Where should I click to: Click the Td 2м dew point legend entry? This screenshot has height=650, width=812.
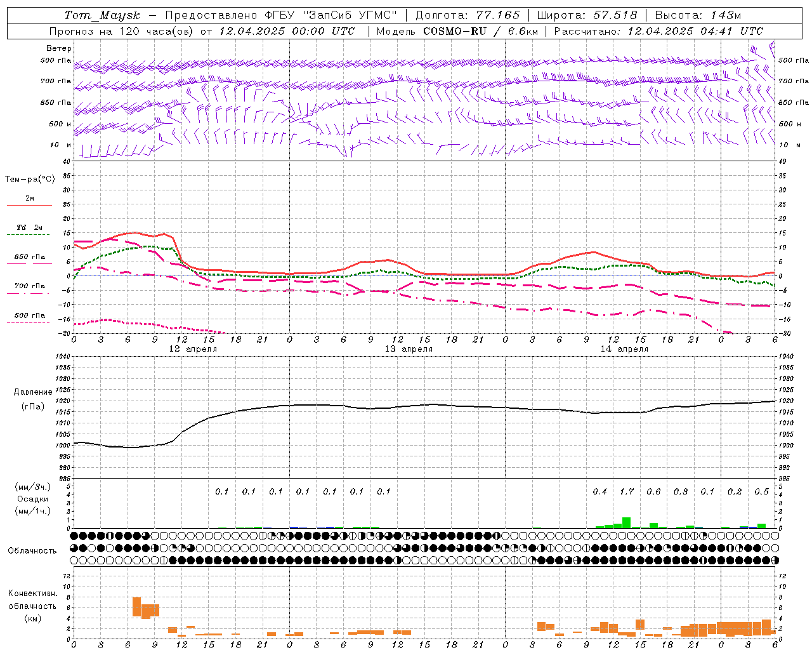[x=29, y=227]
